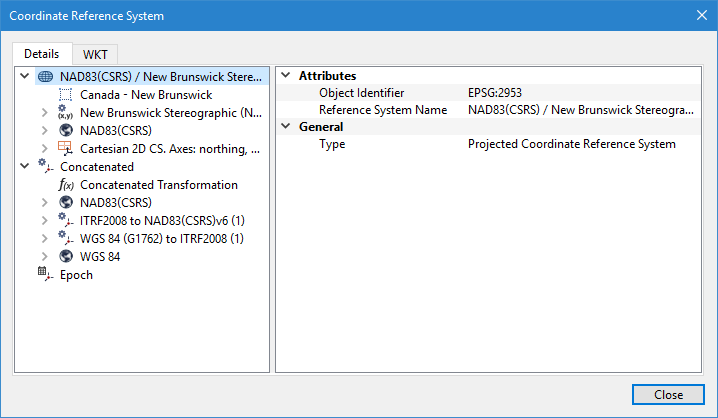Screen dimensions: 718x418
Task: Click the dotted rectangle icon for Canada - New Brunswick
Action: 65,94
